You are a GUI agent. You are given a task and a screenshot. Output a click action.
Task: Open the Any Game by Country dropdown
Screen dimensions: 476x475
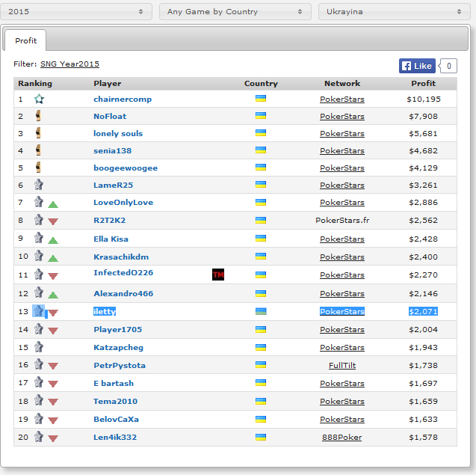[235, 11]
